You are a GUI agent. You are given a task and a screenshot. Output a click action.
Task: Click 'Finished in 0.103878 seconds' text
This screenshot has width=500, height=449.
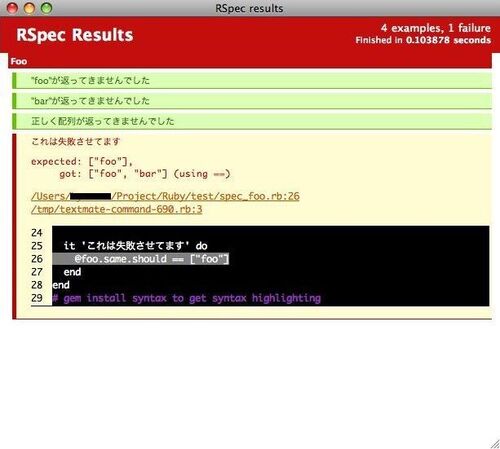[423, 40]
